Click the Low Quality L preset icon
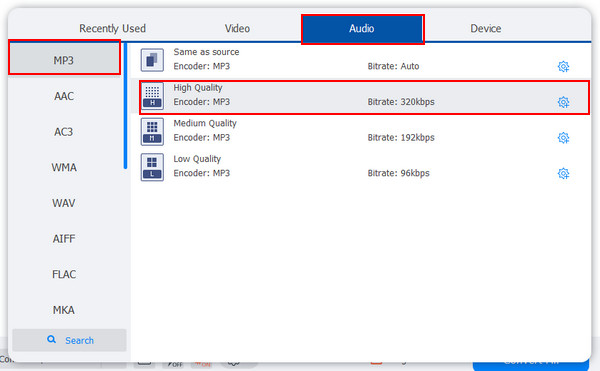 pyautogui.click(x=152, y=167)
